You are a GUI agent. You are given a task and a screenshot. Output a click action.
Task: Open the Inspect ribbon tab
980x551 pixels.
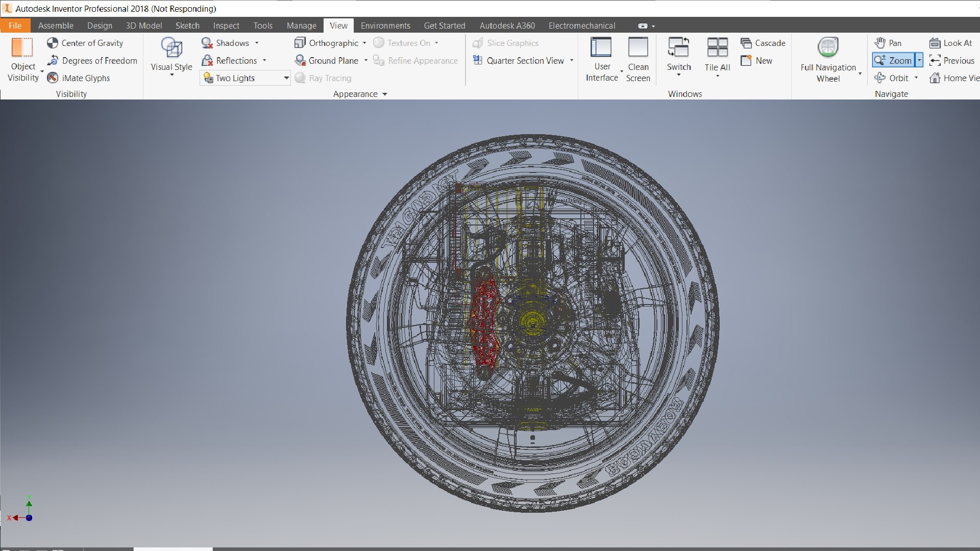[x=226, y=26]
